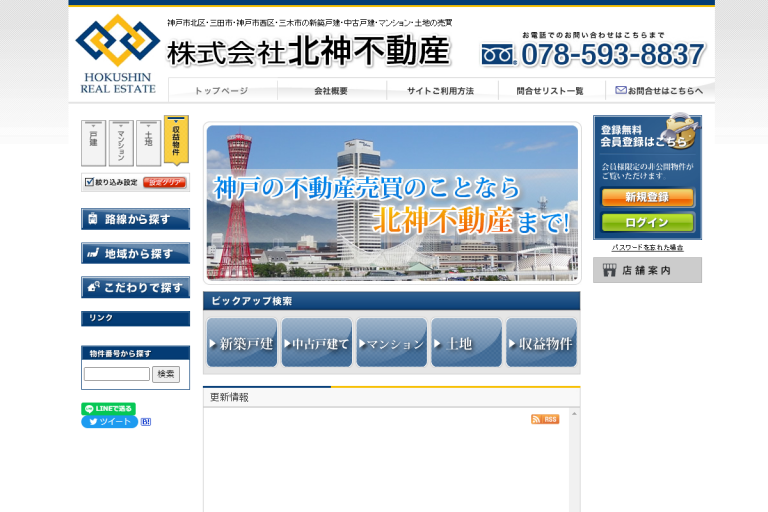This screenshot has width=768, height=512.
Task: Open the トップページ nav item
Action: pyautogui.click(x=223, y=91)
